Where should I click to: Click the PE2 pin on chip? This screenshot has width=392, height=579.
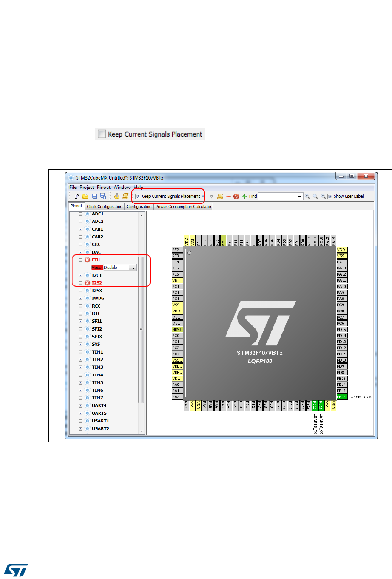[x=177, y=250]
